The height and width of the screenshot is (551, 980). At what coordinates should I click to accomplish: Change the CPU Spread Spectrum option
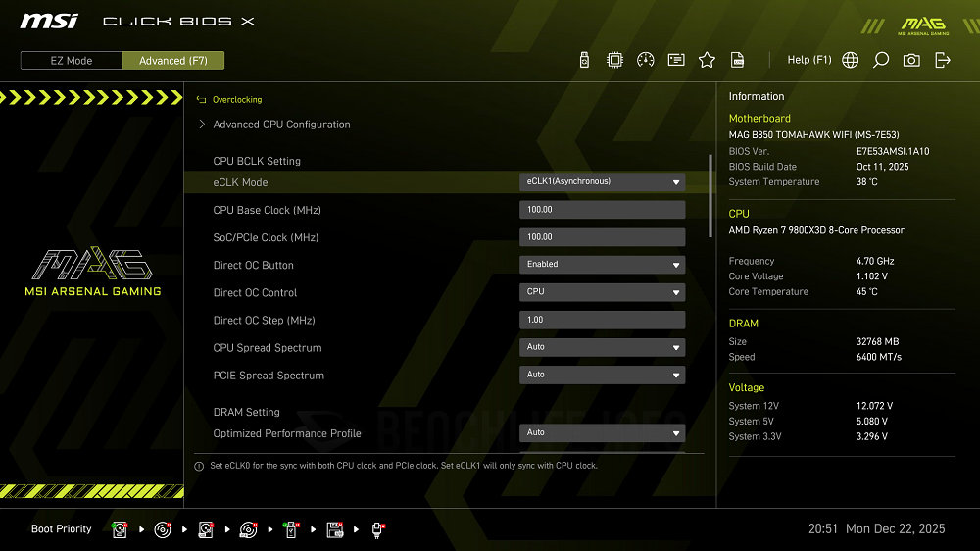click(x=602, y=347)
